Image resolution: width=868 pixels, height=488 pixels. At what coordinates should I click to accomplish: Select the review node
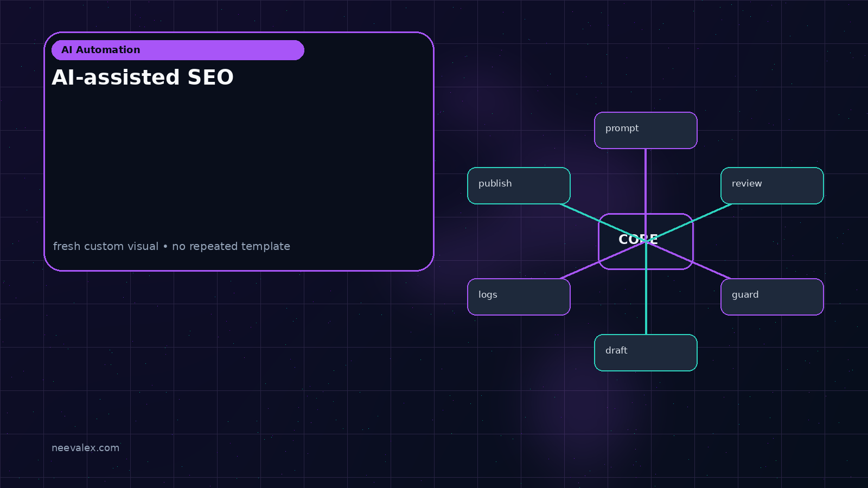coord(772,185)
